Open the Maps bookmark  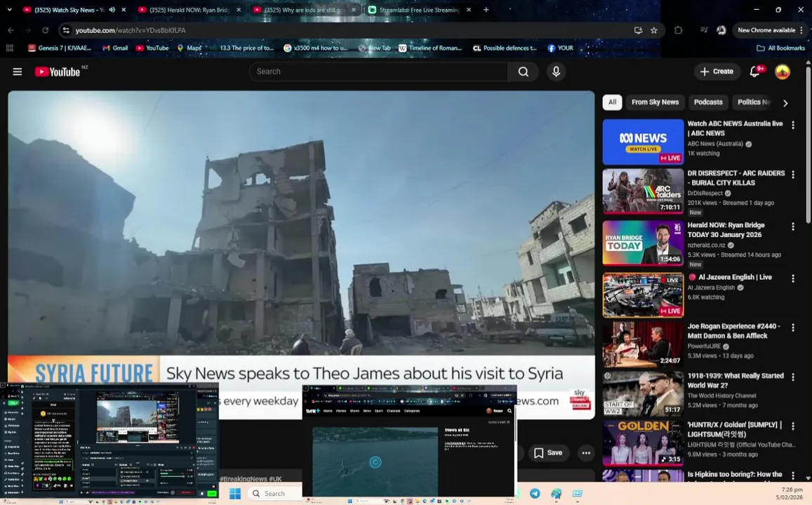(189, 48)
